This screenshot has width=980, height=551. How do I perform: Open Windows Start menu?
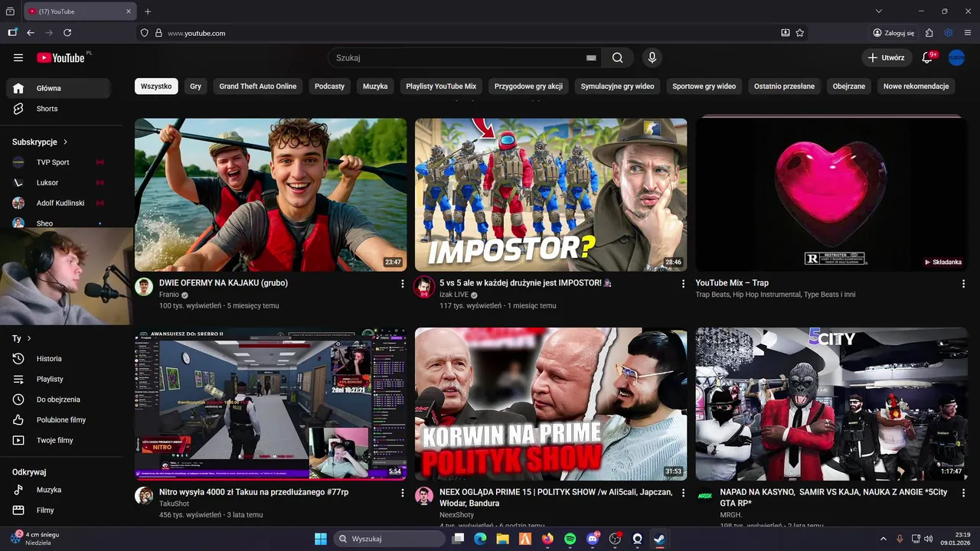pyautogui.click(x=320, y=539)
